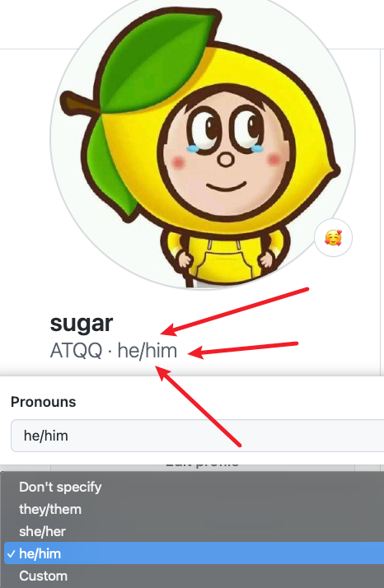The width and height of the screenshot is (384, 588).
Task: Click the bottom diagonal red arrow annotation
Action: (x=198, y=406)
